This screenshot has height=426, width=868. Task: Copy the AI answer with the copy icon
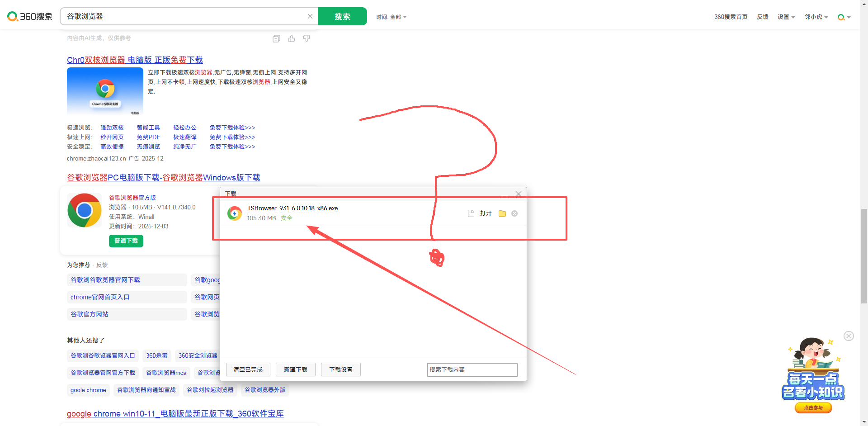276,39
